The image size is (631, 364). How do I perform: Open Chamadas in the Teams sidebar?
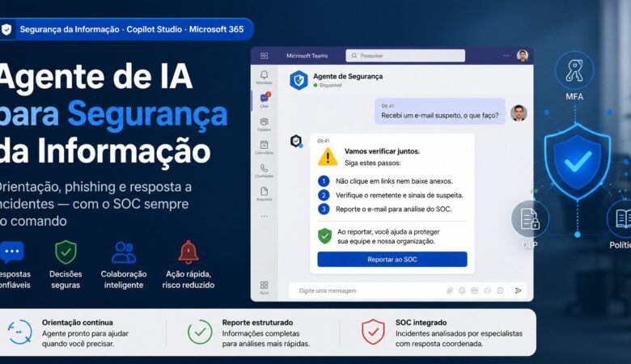coord(264,171)
